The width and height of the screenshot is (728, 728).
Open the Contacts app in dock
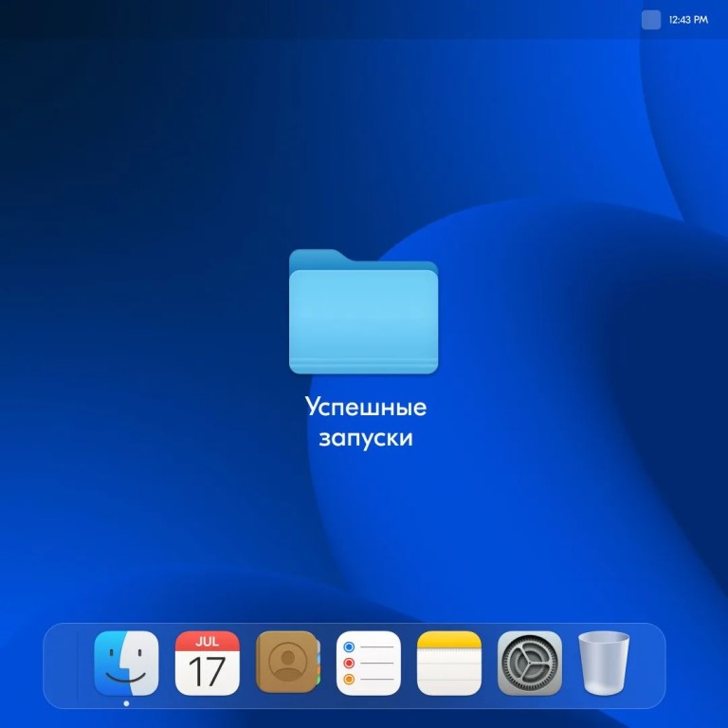288,662
